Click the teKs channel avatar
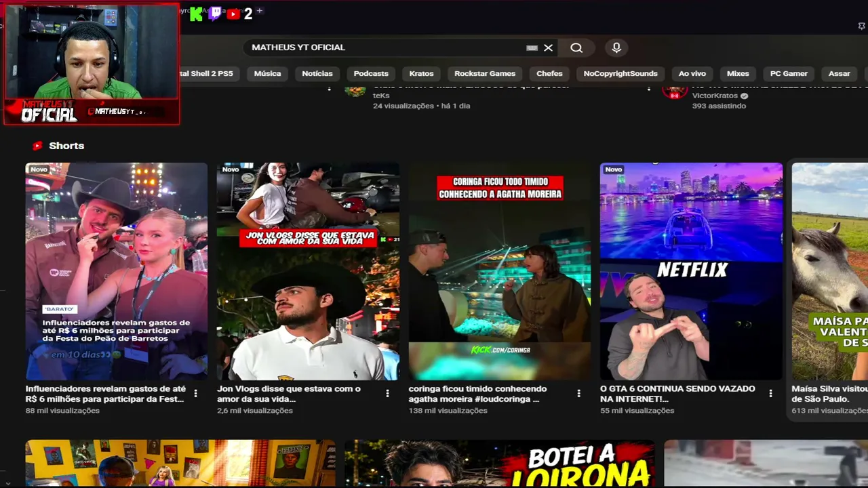868x488 pixels. [355, 90]
